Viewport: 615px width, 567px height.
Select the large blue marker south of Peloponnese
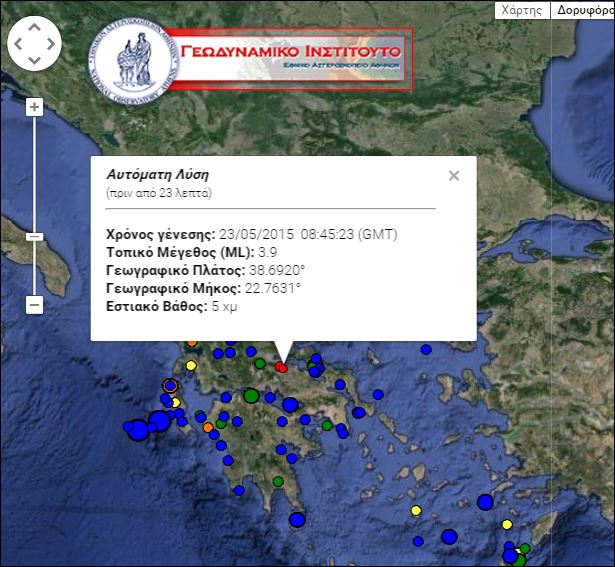point(297,520)
